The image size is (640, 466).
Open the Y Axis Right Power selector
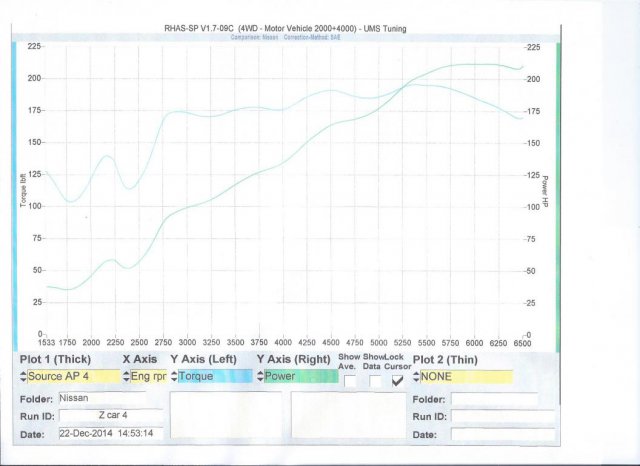pos(301,377)
